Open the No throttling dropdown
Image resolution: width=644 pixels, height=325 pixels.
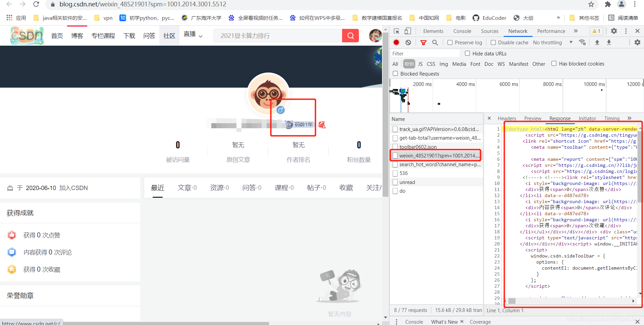[x=553, y=42]
